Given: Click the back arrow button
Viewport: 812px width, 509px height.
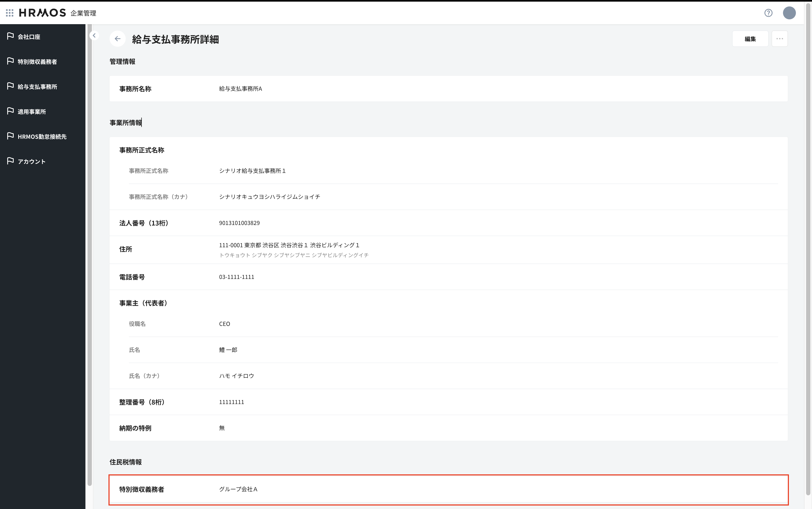Looking at the screenshot, I should pos(118,39).
